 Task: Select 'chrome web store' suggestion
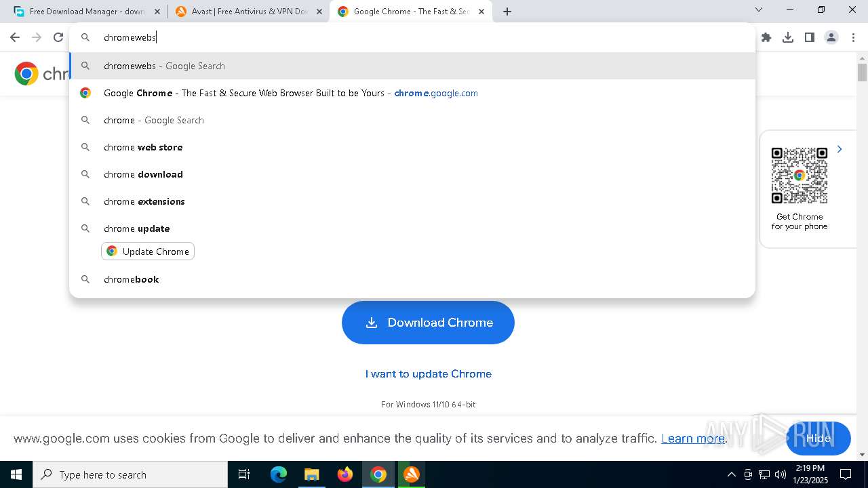[412, 147]
